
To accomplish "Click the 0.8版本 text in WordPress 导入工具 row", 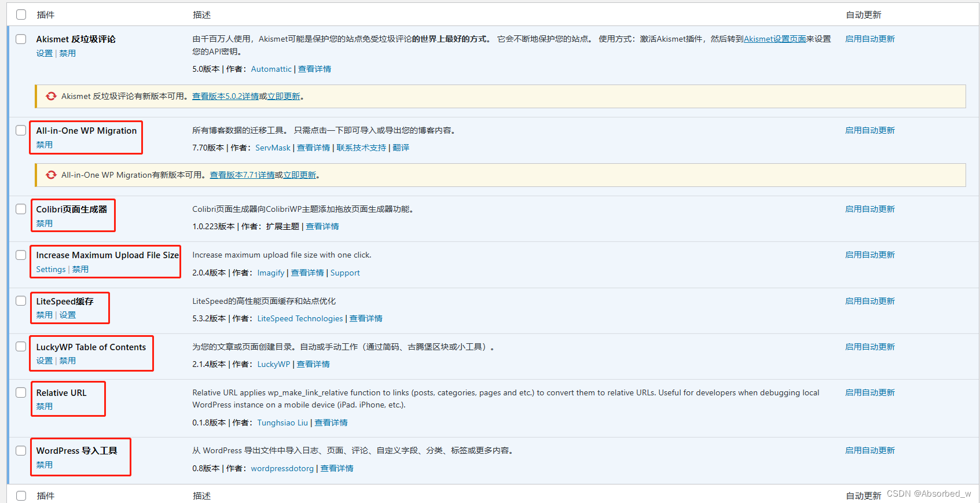I will 206,468.
